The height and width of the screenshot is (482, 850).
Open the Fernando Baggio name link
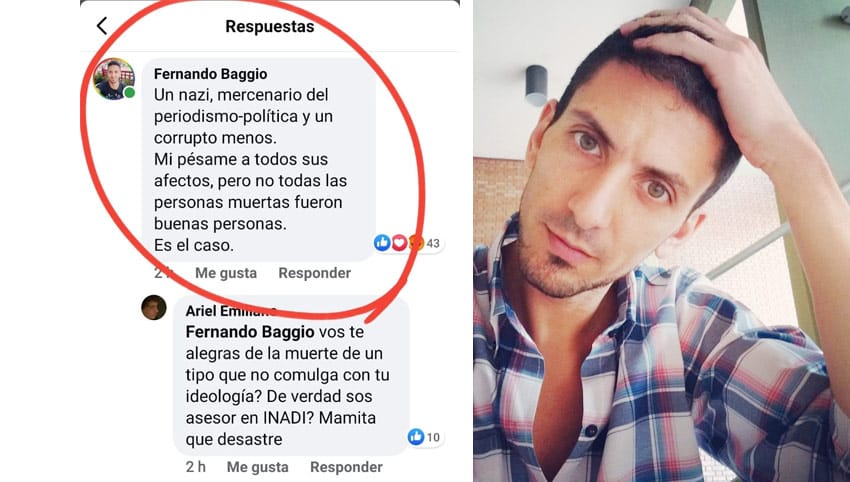coord(210,74)
